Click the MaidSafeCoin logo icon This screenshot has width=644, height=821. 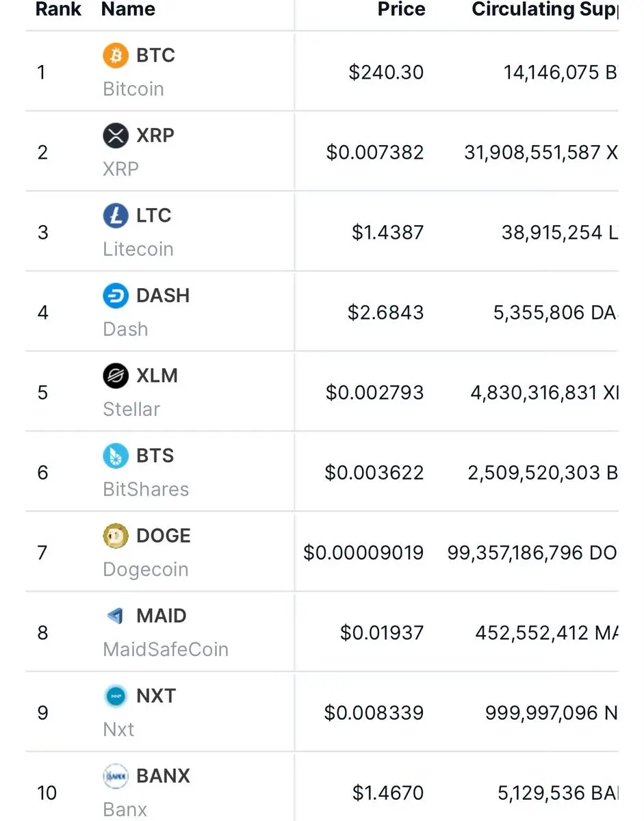click(x=116, y=616)
